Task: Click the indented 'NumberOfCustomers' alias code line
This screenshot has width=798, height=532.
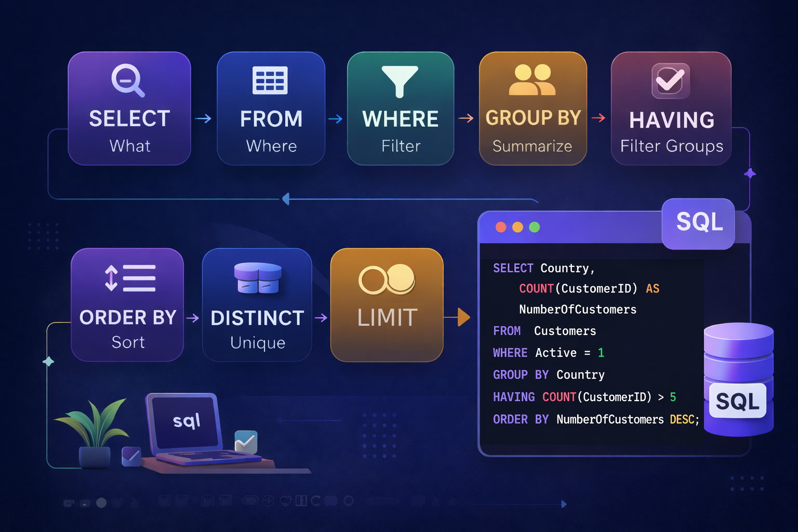Action: click(578, 310)
